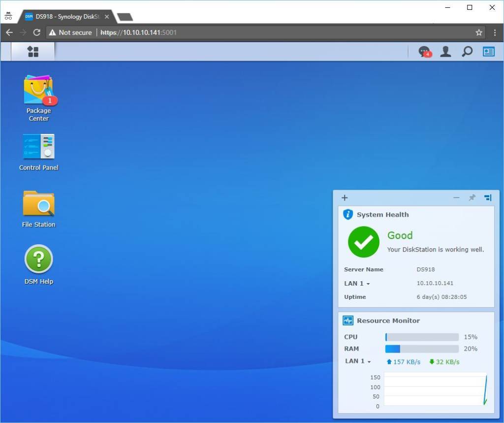Screen dimensions: 504x423
Task: Click the RAM 20% value
Action: coord(471,349)
